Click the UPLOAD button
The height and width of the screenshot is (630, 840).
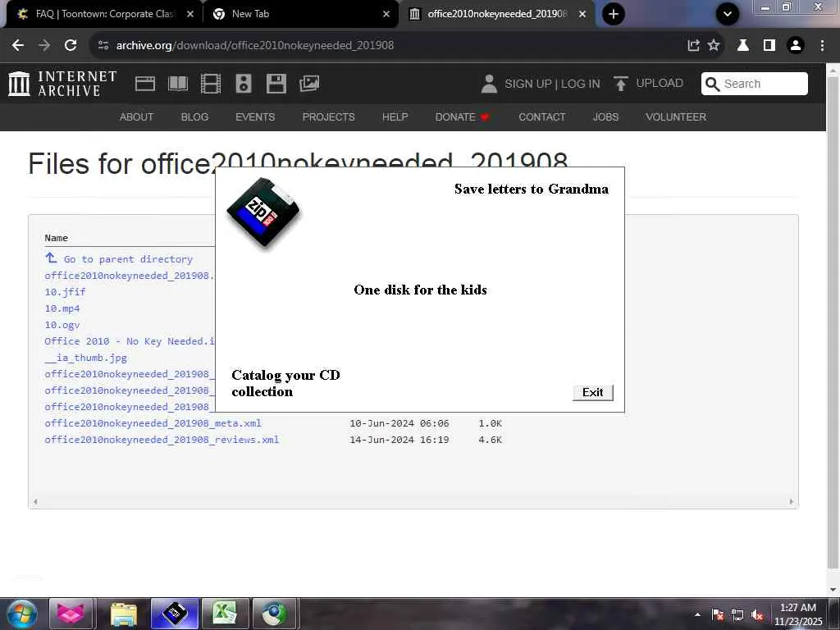[659, 83]
